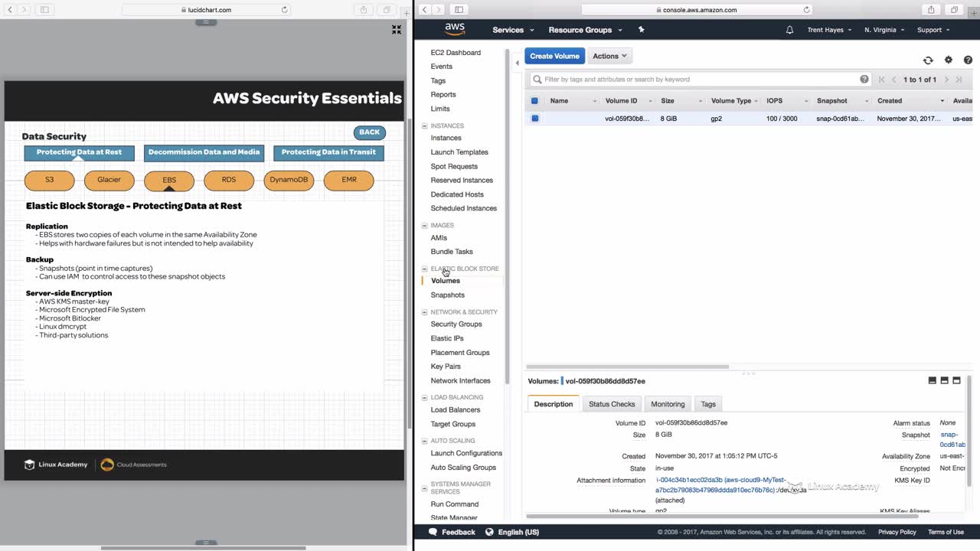The width and height of the screenshot is (980, 551).
Task: Switch details pane to middle layout icon
Action: (944, 380)
